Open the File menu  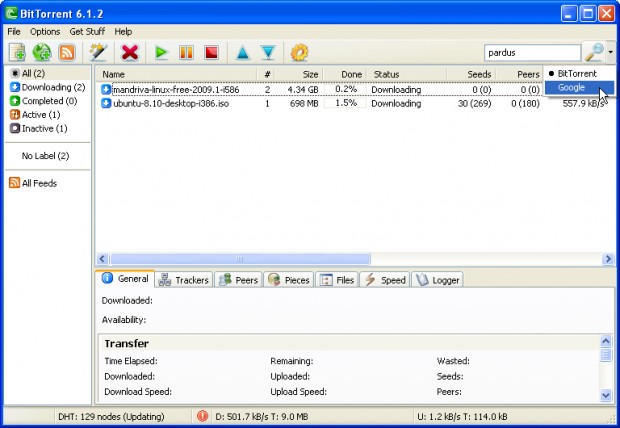14,32
